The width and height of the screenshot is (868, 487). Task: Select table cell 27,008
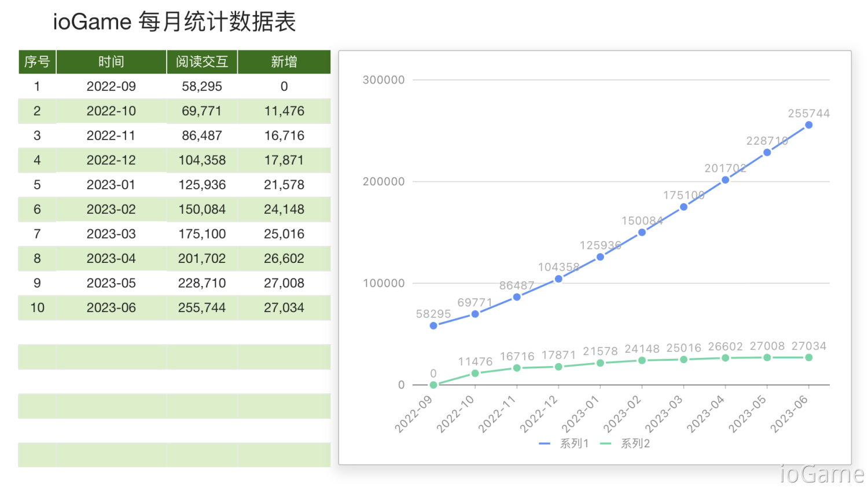click(284, 283)
